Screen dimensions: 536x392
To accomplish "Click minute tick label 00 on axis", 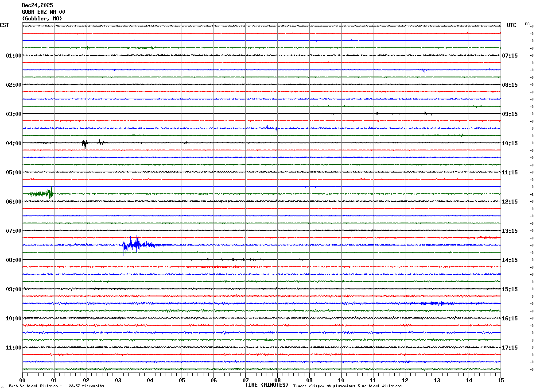I will coord(22,380).
